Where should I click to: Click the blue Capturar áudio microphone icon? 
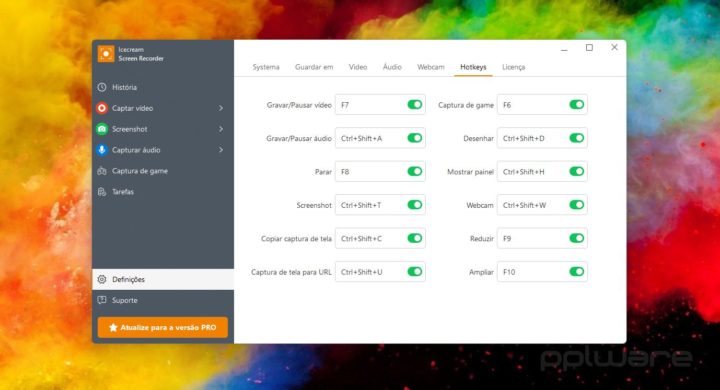[x=102, y=150]
